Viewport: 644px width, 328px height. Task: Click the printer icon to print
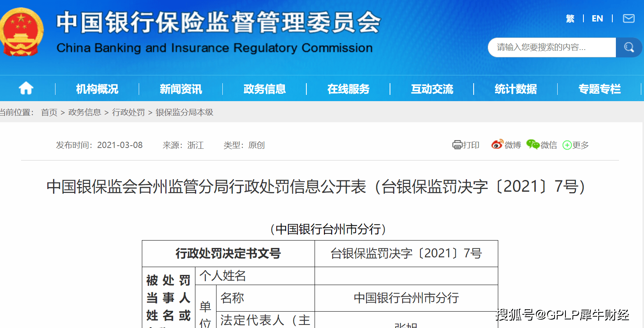point(457,145)
